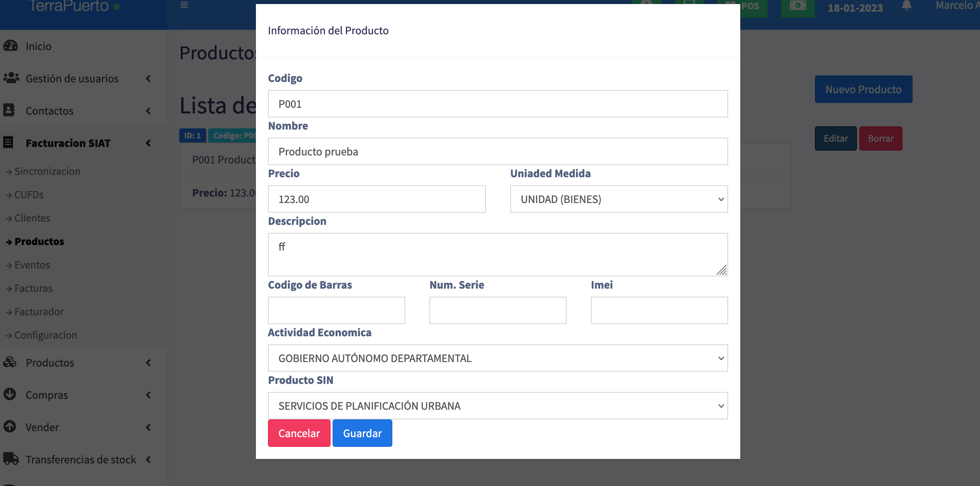Click the Guardar button
Screen dimensions: 980x486
click(362, 433)
